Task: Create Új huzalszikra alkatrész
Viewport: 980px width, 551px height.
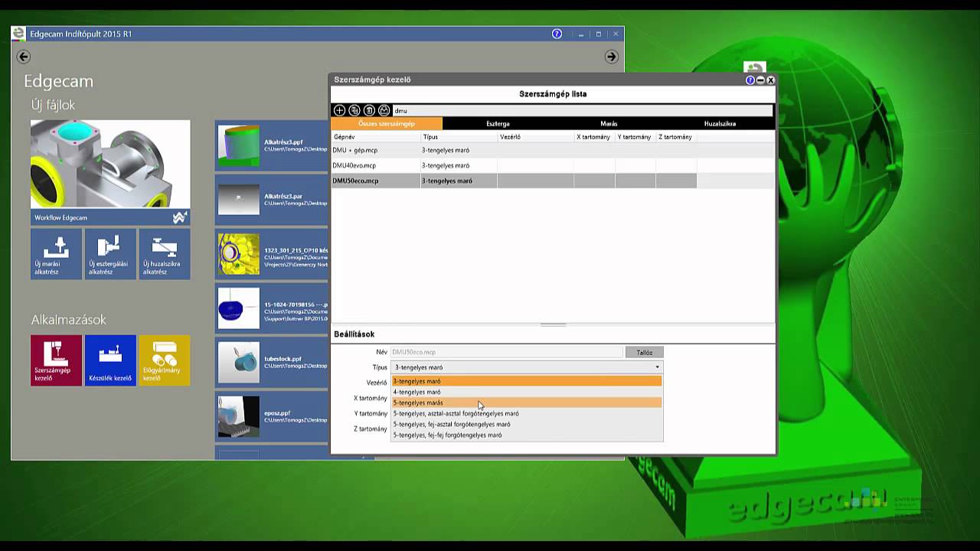Action: pyautogui.click(x=165, y=254)
